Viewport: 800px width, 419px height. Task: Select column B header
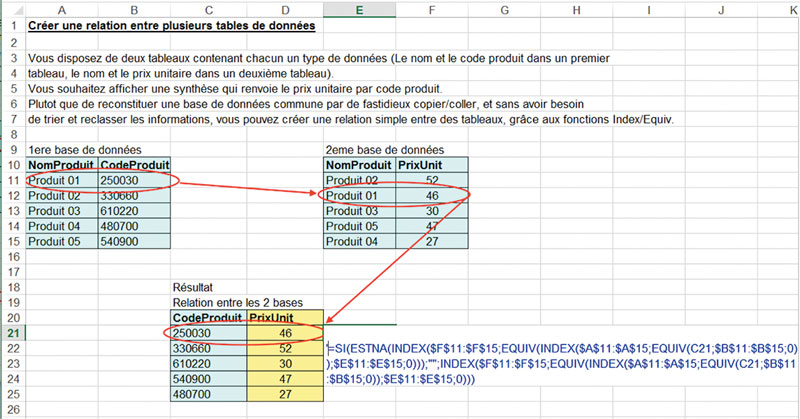134,10
